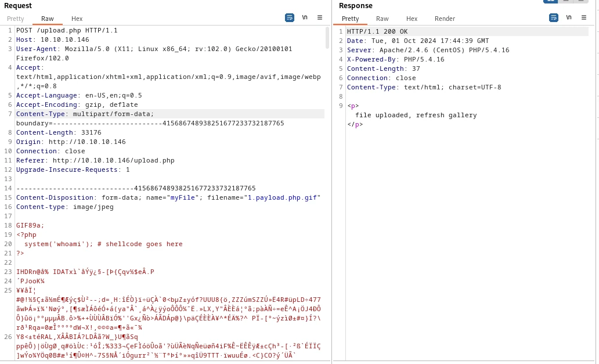The width and height of the screenshot is (599, 364).
Task: Click the 'Content-Type: text/html; charset=UTF-8' header
Action: tap(424, 87)
